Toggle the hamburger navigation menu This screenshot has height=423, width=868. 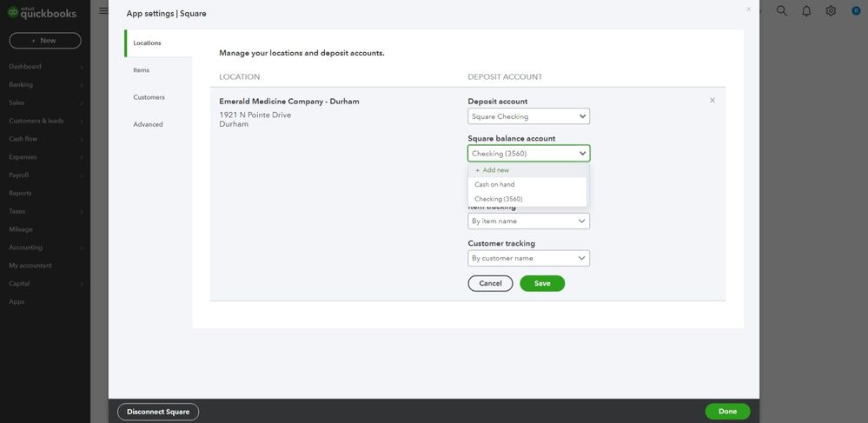[x=104, y=11]
